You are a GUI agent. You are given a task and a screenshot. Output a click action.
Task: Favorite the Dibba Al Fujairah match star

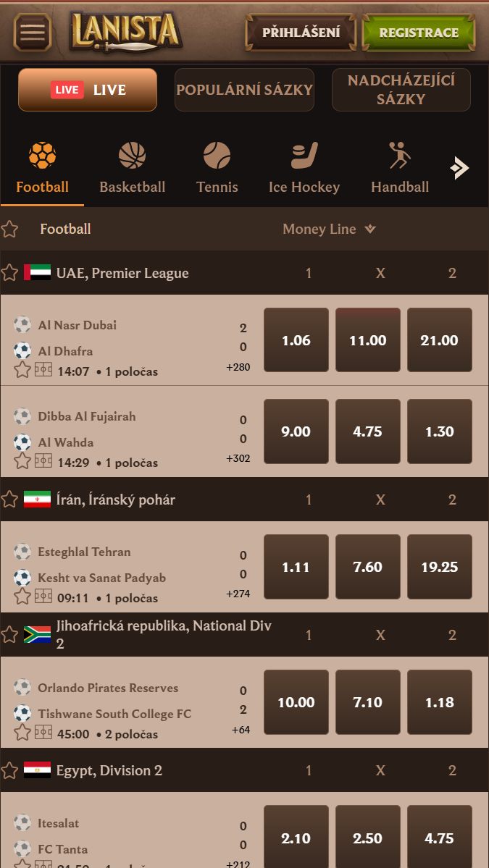[x=22, y=461]
